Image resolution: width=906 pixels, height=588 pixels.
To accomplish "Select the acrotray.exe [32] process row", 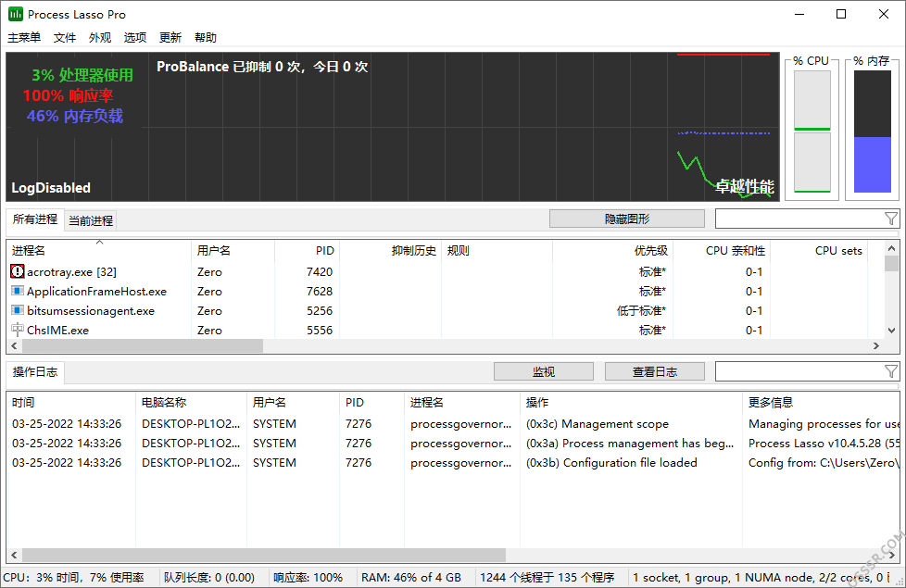I will point(446,271).
